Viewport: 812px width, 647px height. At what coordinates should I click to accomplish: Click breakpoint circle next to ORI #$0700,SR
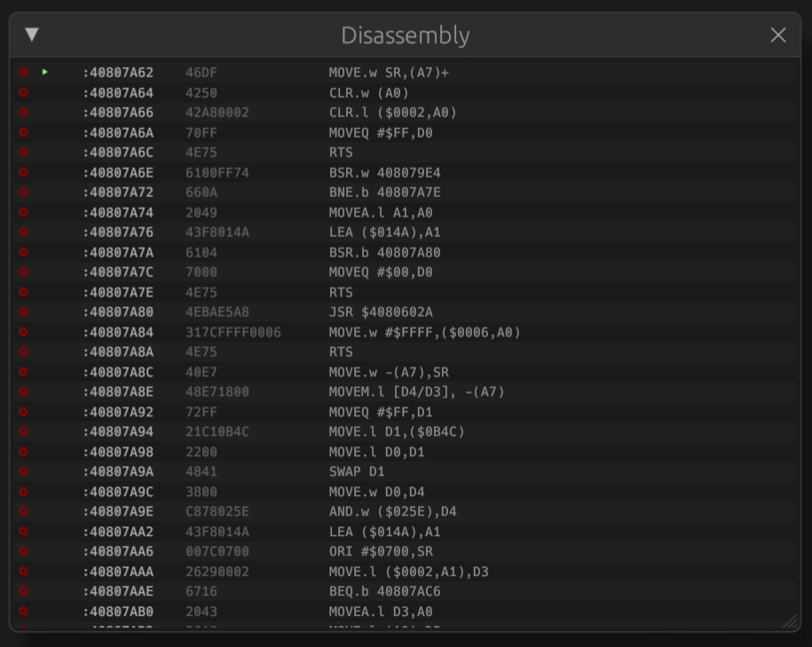(x=22, y=551)
